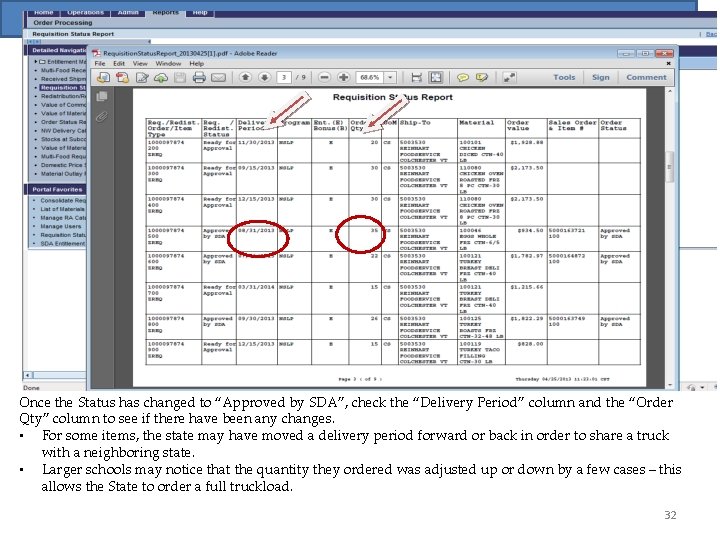Open the Window menu in Adobe Reader

tap(168, 64)
